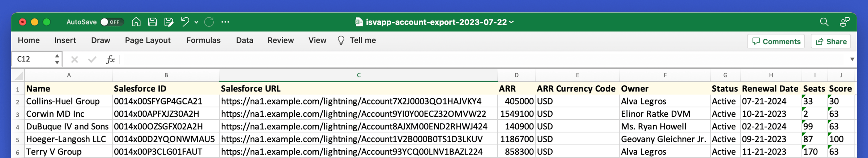Switch to the View tab
Viewport: 868px width, 158px height.
click(317, 40)
